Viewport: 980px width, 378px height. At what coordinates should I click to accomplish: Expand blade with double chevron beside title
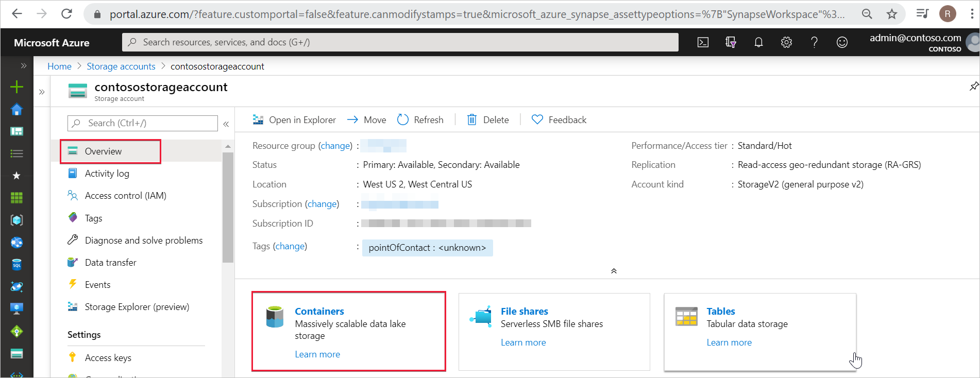coord(42,92)
